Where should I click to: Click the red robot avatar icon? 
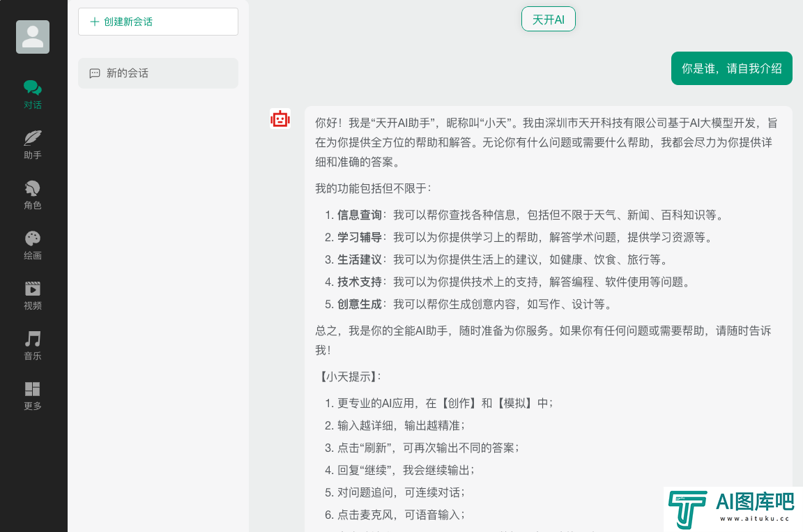click(x=280, y=119)
